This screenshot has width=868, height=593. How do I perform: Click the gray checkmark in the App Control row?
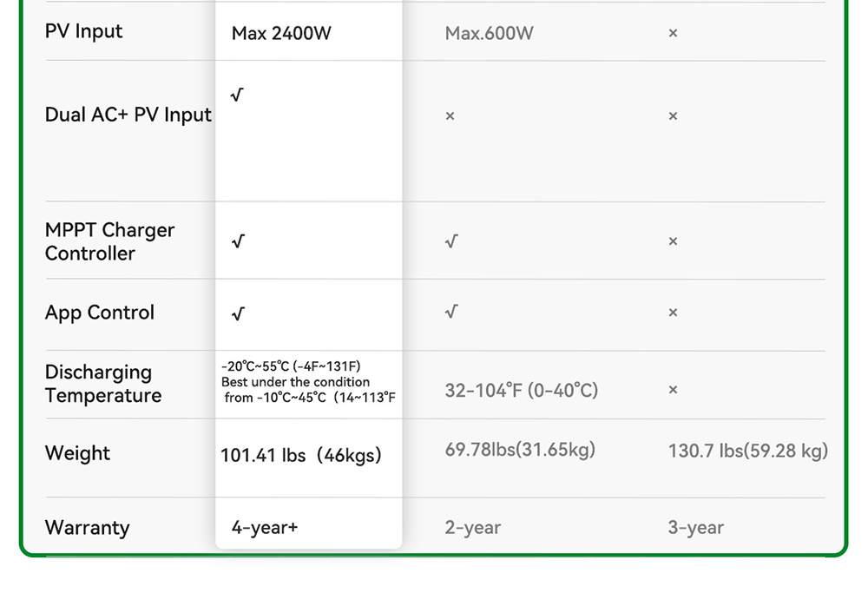450,311
